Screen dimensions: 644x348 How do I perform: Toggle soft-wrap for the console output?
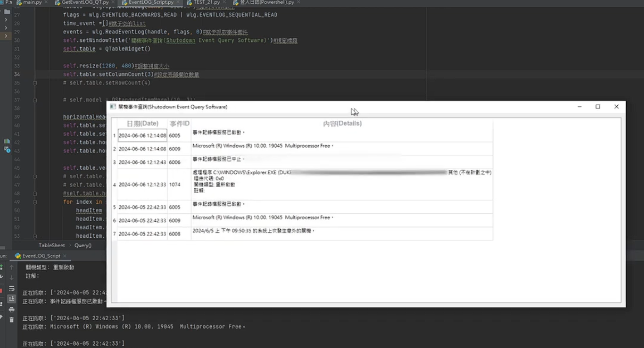[x=12, y=288]
